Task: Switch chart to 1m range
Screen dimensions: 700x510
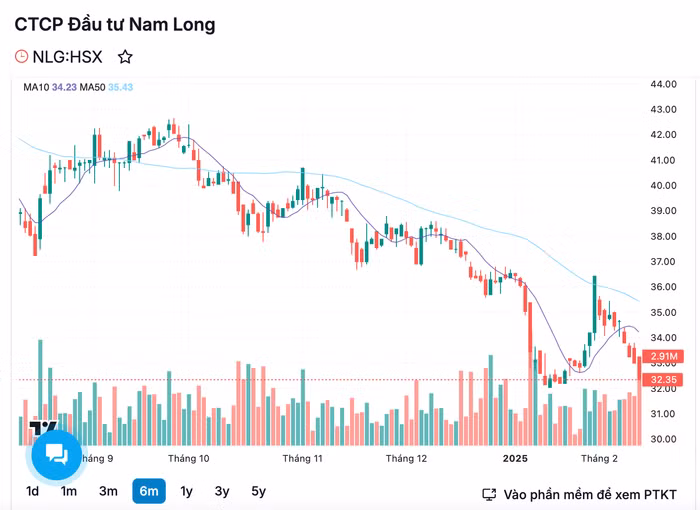Action: pos(69,491)
